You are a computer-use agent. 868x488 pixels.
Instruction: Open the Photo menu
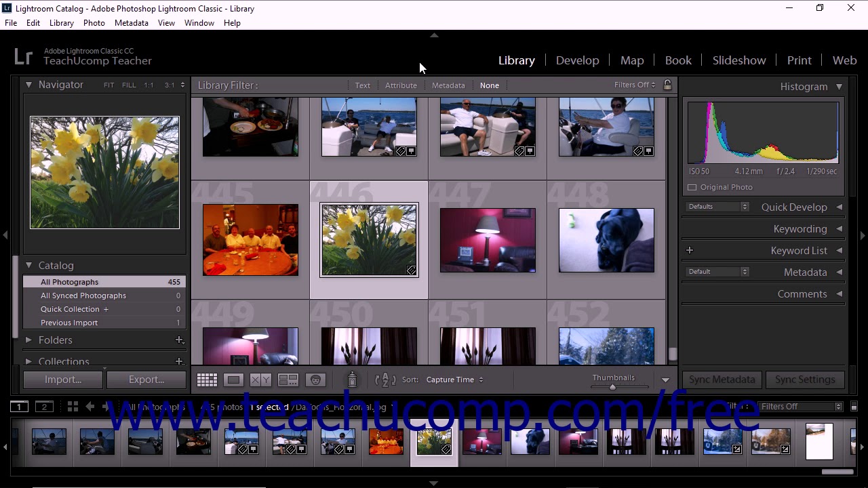(x=94, y=23)
